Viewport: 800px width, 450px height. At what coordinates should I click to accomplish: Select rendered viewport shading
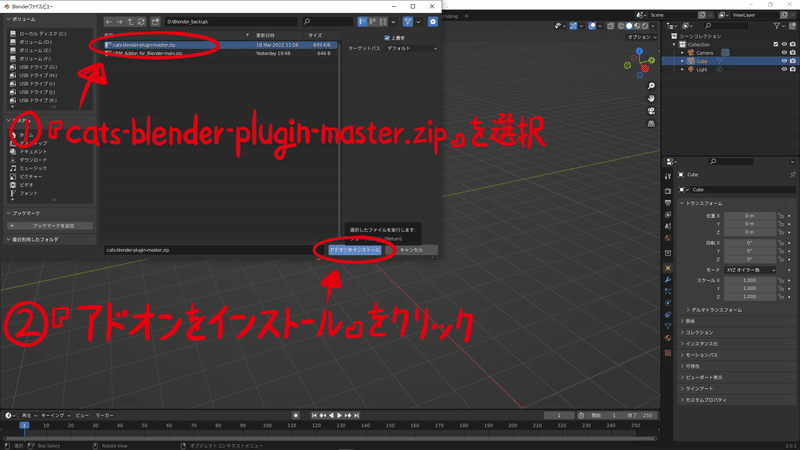pos(645,26)
